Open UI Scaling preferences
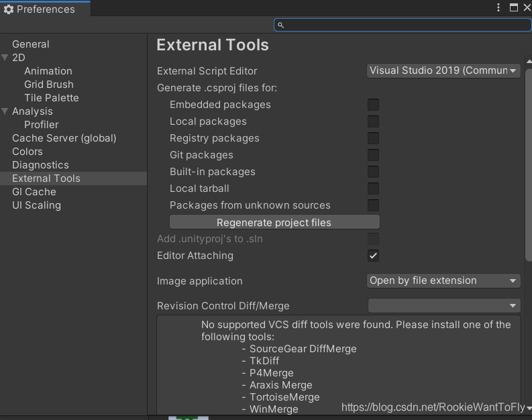The width and height of the screenshot is (532, 420). pyautogui.click(x=37, y=205)
